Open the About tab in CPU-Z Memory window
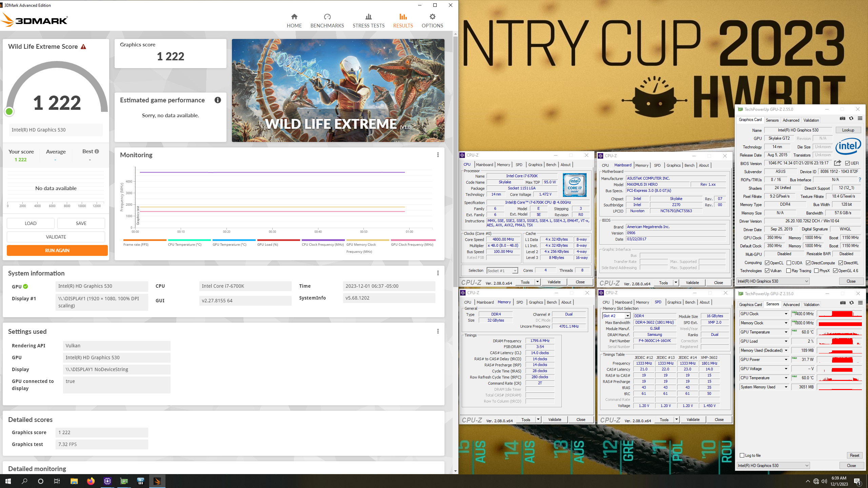The height and width of the screenshot is (488, 868). (x=566, y=302)
